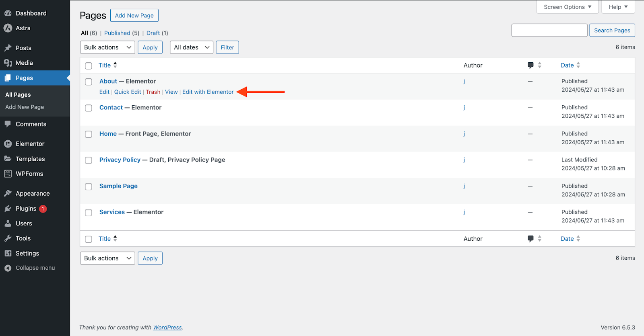Image resolution: width=644 pixels, height=336 pixels.
Task: Click the Settings sliders icon
Action: (8, 253)
